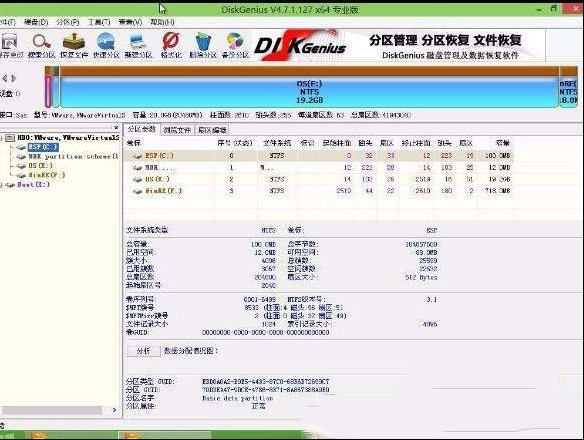
Task: Click the Basic data partition name text
Action: click(238, 398)
